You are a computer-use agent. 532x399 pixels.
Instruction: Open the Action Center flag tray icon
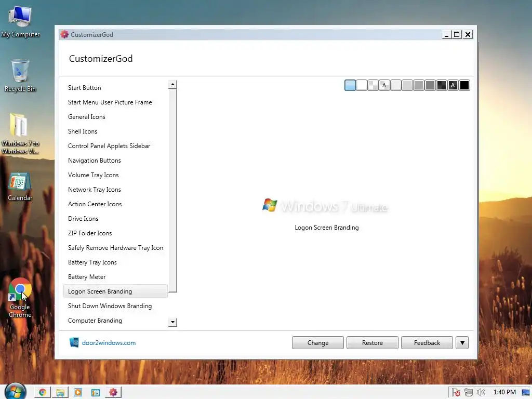pos(456,392)
